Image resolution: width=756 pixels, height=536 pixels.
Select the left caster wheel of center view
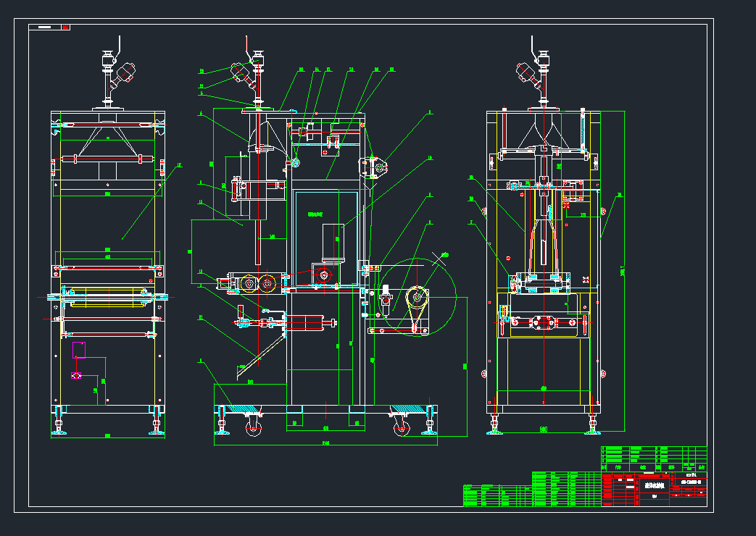(253, 428)
